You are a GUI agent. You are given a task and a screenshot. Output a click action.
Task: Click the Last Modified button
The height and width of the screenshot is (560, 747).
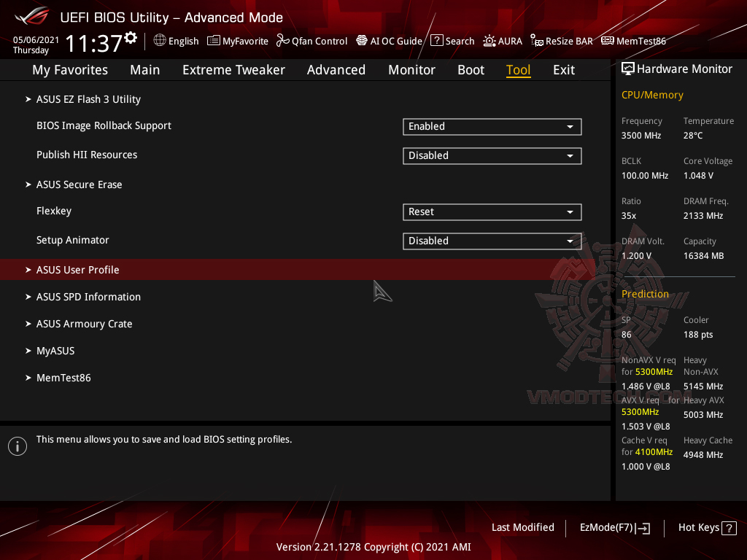522,528
